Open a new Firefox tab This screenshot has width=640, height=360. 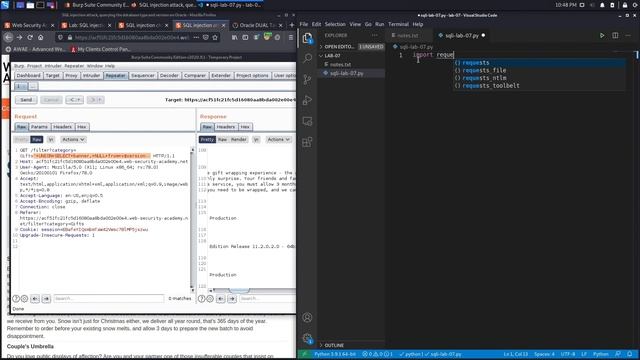[291, 25]
